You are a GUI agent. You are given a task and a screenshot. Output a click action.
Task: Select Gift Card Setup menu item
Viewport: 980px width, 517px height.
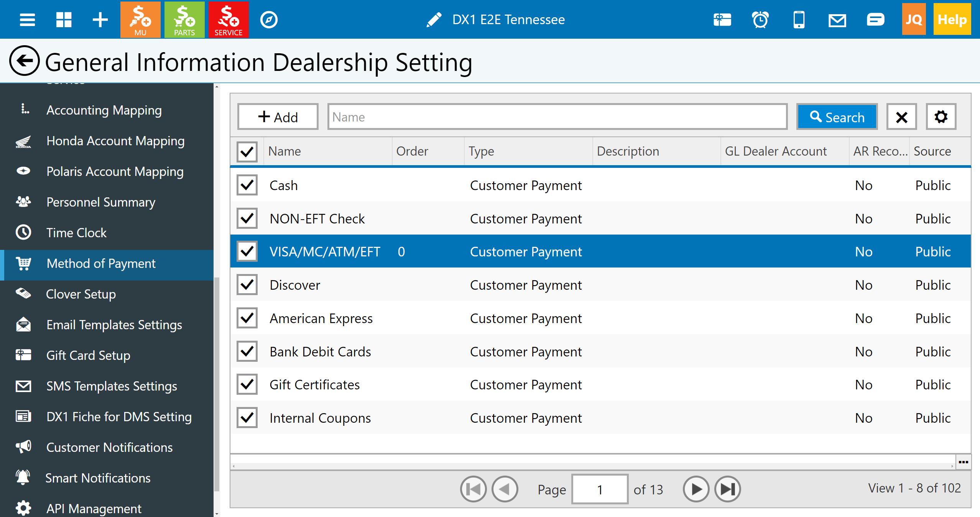(88, 356)
